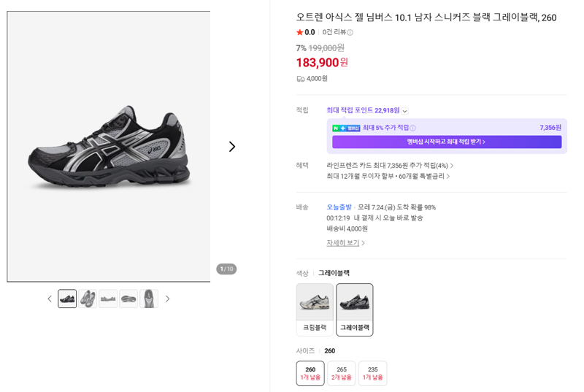Expand 무이자 할부 installment details
This screenshot has width=584, height=392.
[x=388, y=176]
